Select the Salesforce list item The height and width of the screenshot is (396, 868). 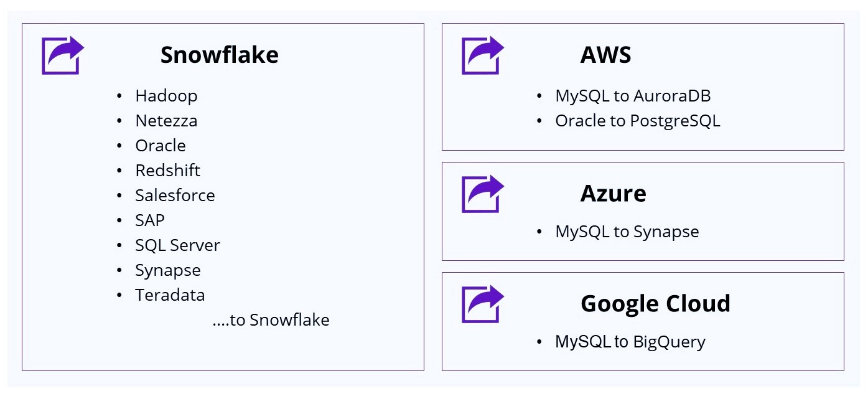175,196
